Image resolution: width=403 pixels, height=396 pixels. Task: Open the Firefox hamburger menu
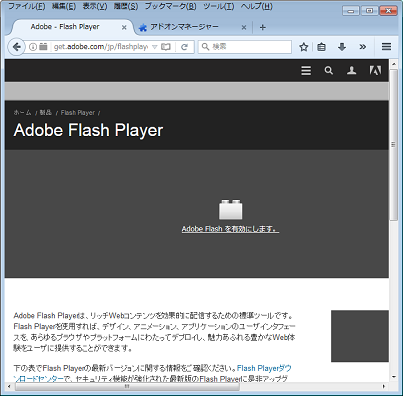[x=386, y=46]
